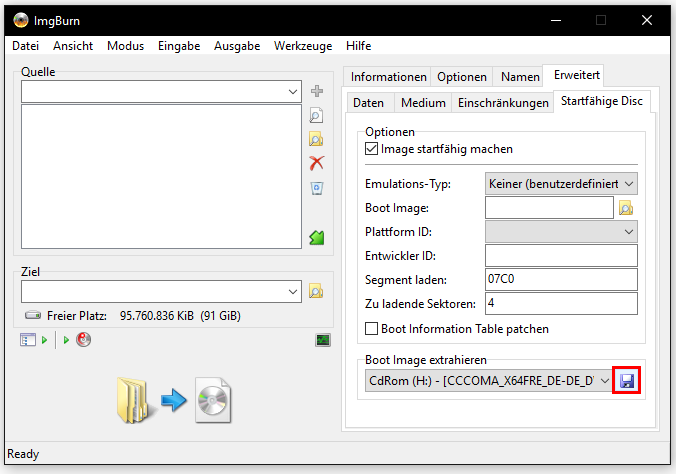This screenshot has width=676, height=474.
Task: Click the log window monitor icon
Action: (x=323, y=340)
